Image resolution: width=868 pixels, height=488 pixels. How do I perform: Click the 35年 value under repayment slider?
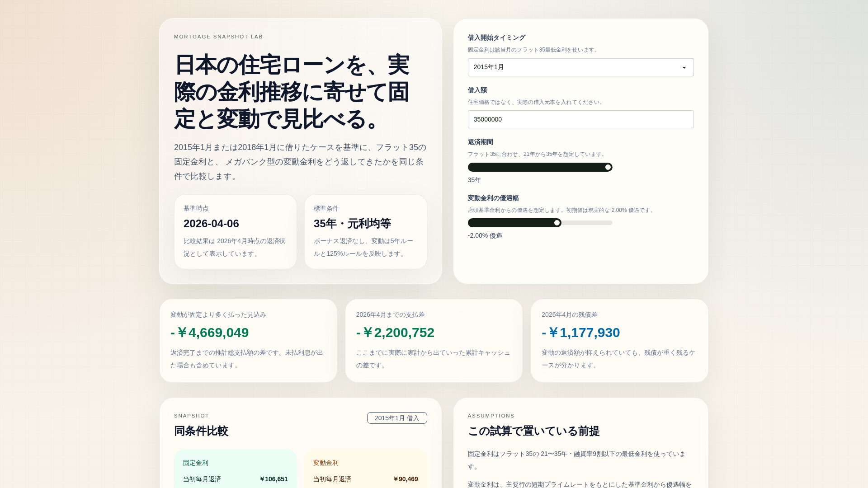(x=474, y=180)
